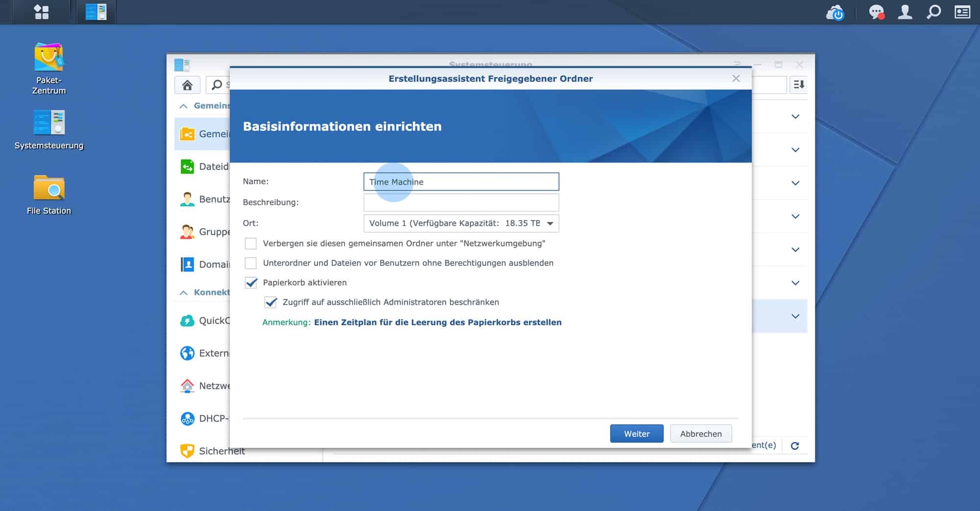Open the user account menu icon
The width and height of the screenshot is (980, 511).
coord(905,12)
